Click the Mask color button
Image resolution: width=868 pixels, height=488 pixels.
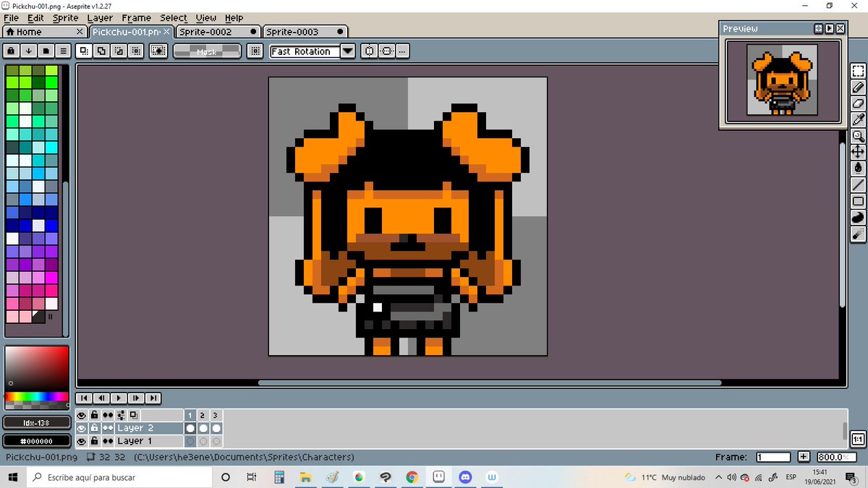pyautogui.click(x=207, y=51)
